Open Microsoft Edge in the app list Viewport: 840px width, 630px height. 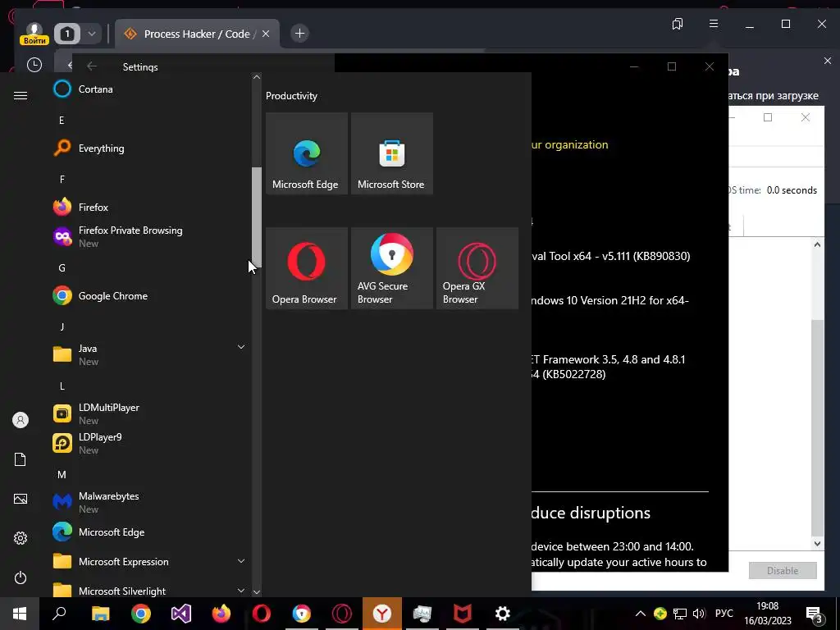150,532
